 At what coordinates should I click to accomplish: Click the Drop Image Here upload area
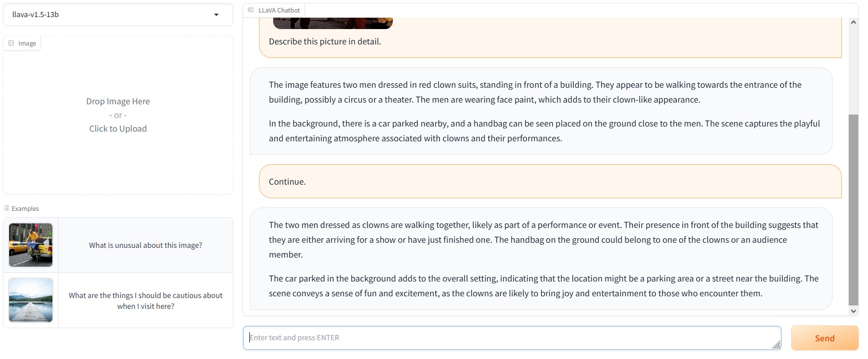[x=118, y=115]
